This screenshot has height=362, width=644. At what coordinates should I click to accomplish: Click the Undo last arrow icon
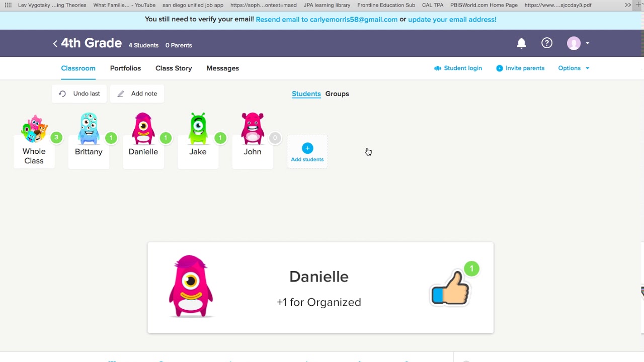coord(62,94)
